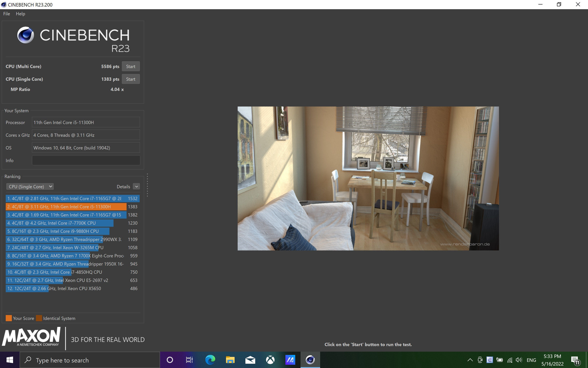588x368 pixels.
Task: Expand the ranking Details arrow
Action: (x=137, y=186)
